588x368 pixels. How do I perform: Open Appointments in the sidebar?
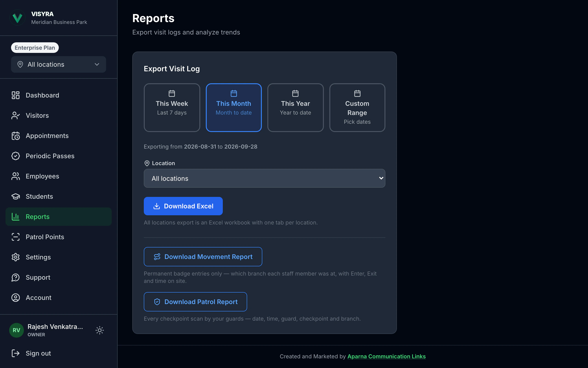tap(59, 135)
